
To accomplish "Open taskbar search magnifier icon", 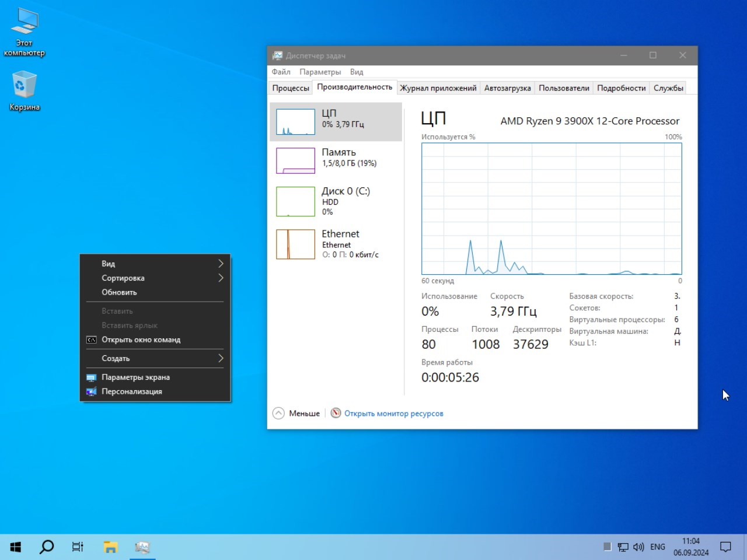I will [47, 547].
